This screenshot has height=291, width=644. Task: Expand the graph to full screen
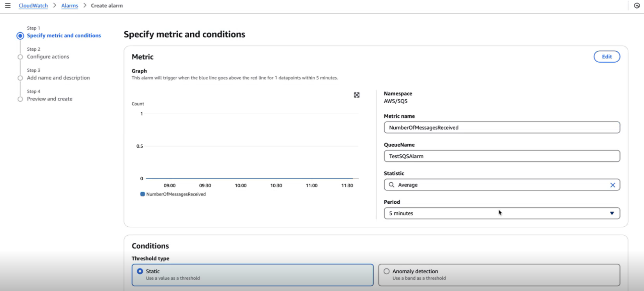point(357,95)
